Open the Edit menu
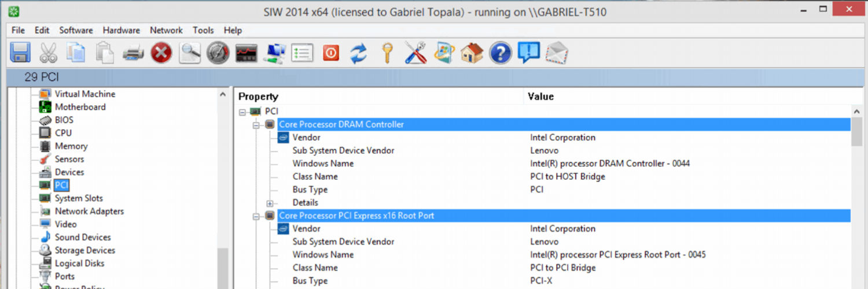Screen dimensions: 868x289 [42, 30]
